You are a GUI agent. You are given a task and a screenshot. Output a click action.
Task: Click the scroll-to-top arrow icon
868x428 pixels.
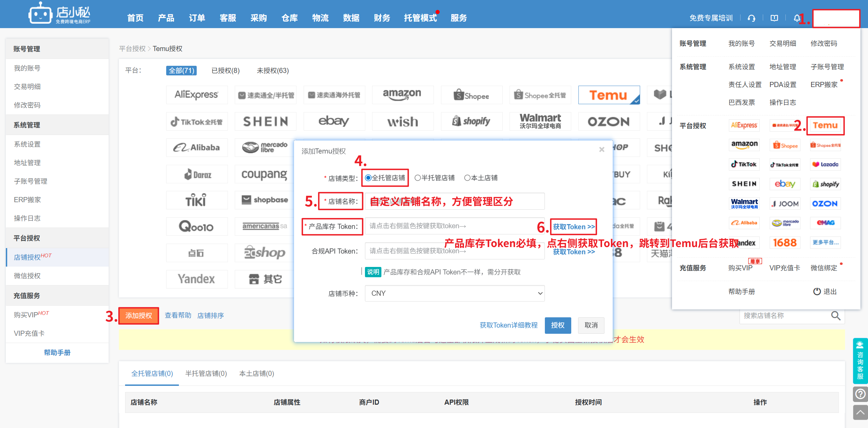pyautogui.click(x=860, y=412)
